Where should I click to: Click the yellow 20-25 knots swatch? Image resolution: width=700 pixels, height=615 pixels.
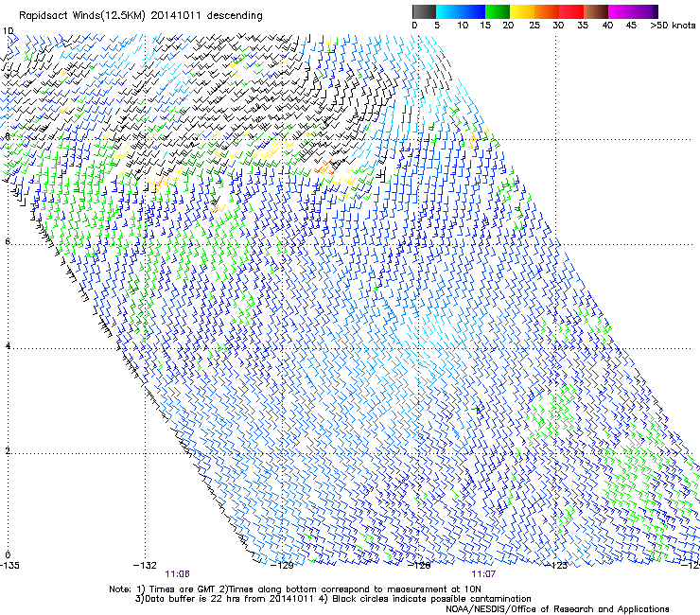tap(522, 11)
